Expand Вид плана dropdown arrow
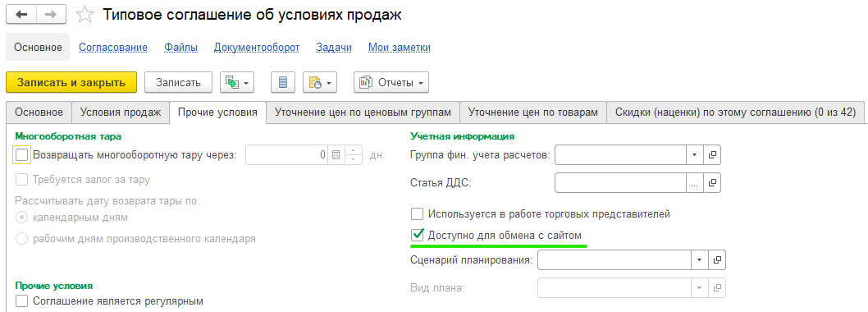 (x=699, y=287)
